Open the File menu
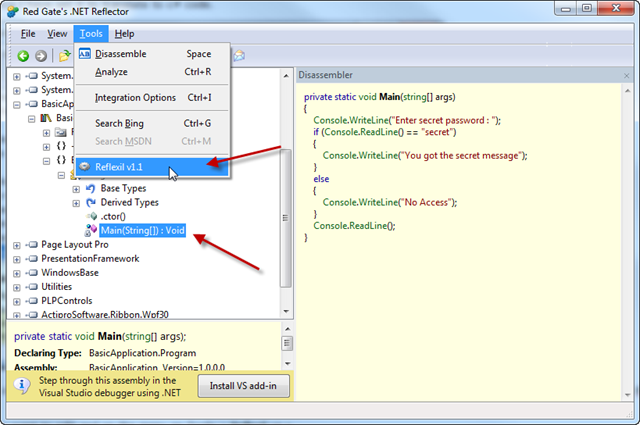This screenshot has width=640, height=425. click(x=28, y=33)
